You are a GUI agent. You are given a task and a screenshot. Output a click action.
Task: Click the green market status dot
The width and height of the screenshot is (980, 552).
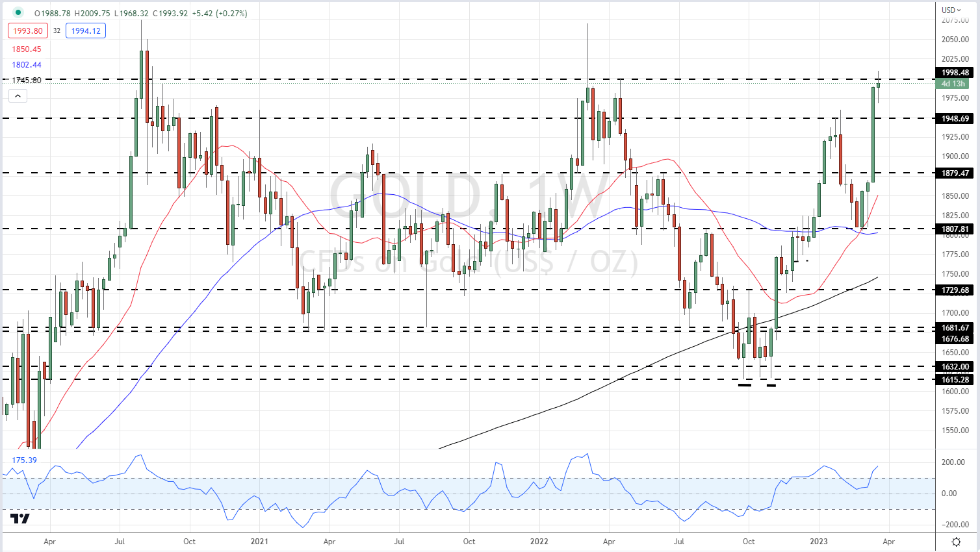pos(18,13)
